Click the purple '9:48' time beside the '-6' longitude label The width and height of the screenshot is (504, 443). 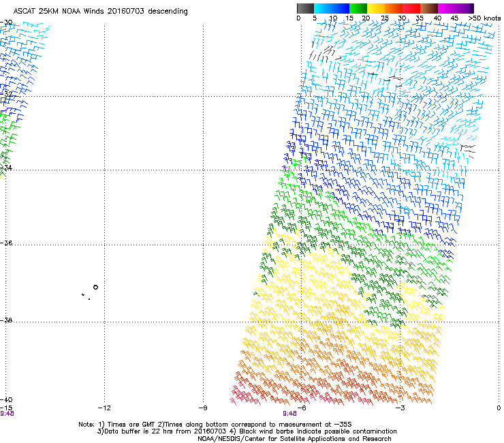pyautogui.click(x=289, y=414)
